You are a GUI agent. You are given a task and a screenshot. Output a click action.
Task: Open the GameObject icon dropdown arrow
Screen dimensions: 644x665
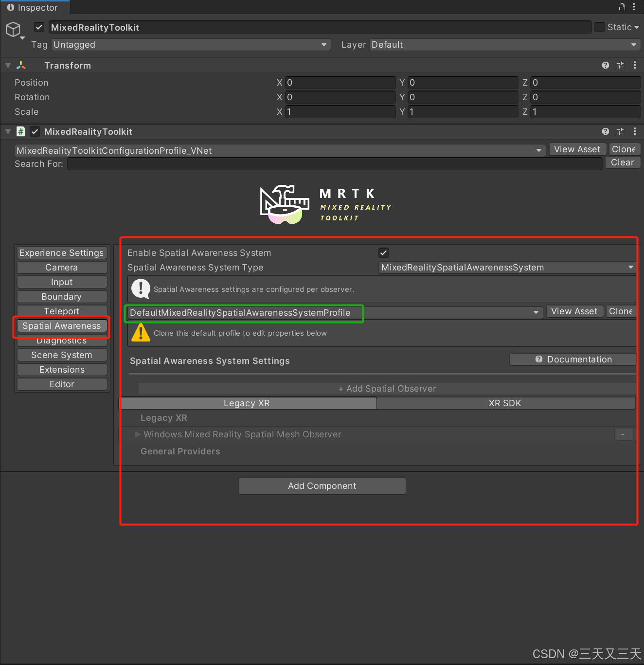point(22,38)
